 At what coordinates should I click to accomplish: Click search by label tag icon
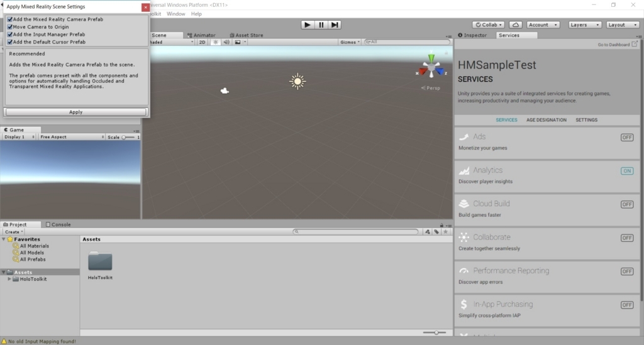[436, 232]
